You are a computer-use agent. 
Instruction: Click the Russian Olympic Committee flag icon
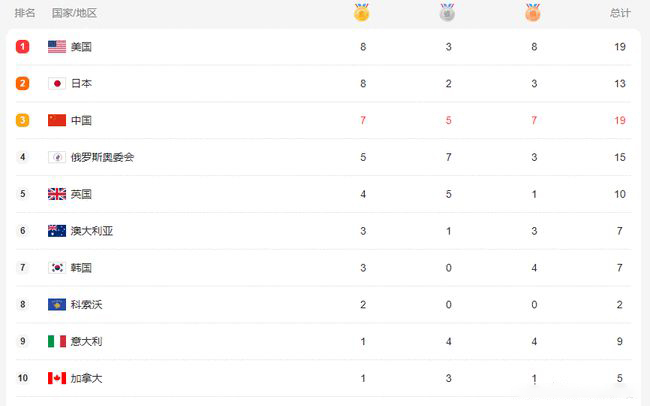coord(57,157)
